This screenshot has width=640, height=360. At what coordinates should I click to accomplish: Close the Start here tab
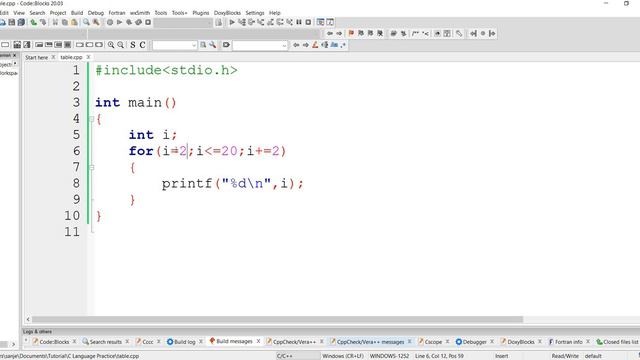click(53, 57)
